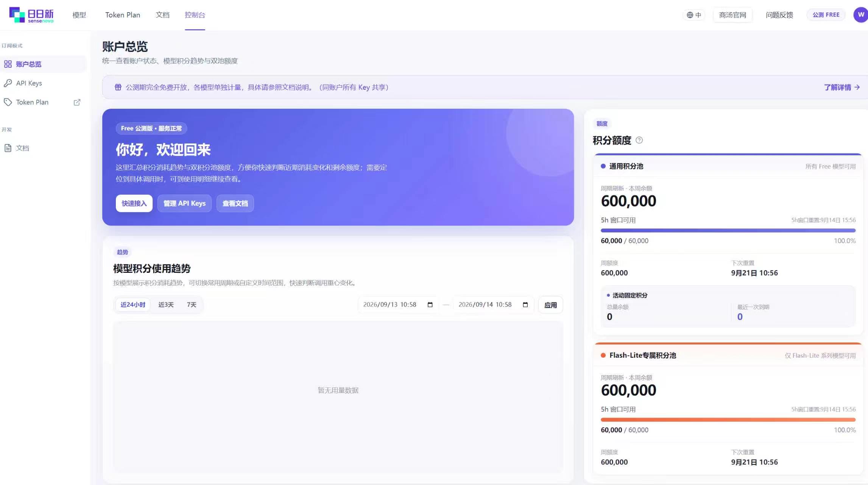Click the Token Plan tag icon
This screenshot has height=485, width=868.
click(8, 102)
